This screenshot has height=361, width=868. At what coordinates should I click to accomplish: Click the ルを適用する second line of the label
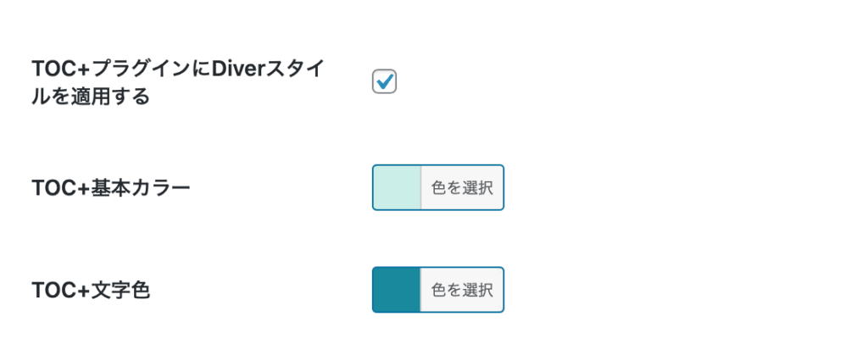point(90,97)
